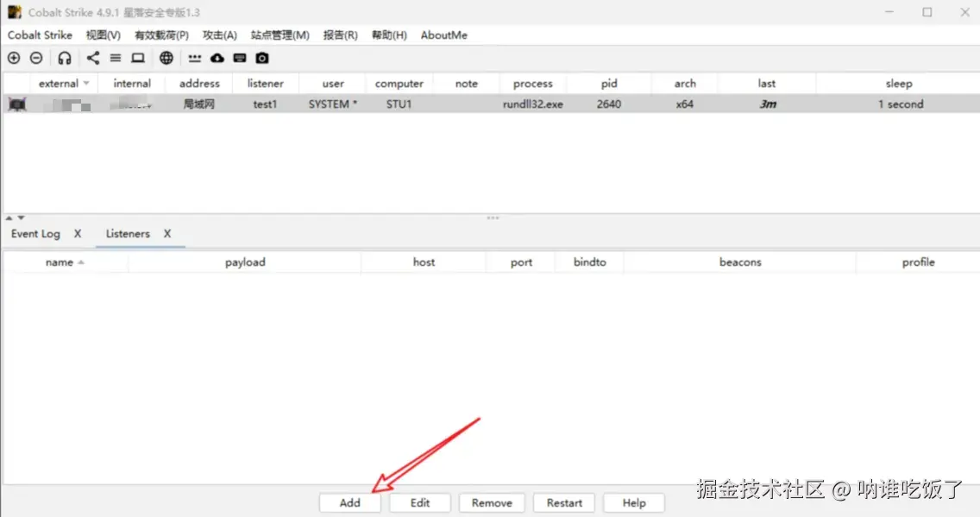
Task: Open the 攻击(A) menu
Action: [x=220, y=35]
